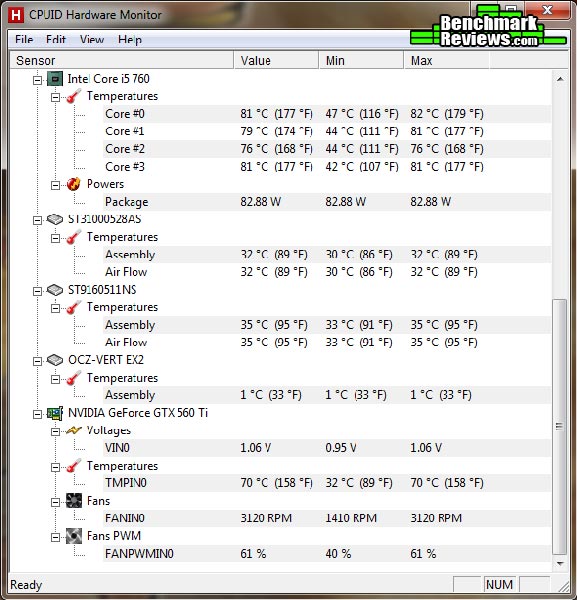Collapse Temperatures under OCZ-VERT EX2

point(56,379)
